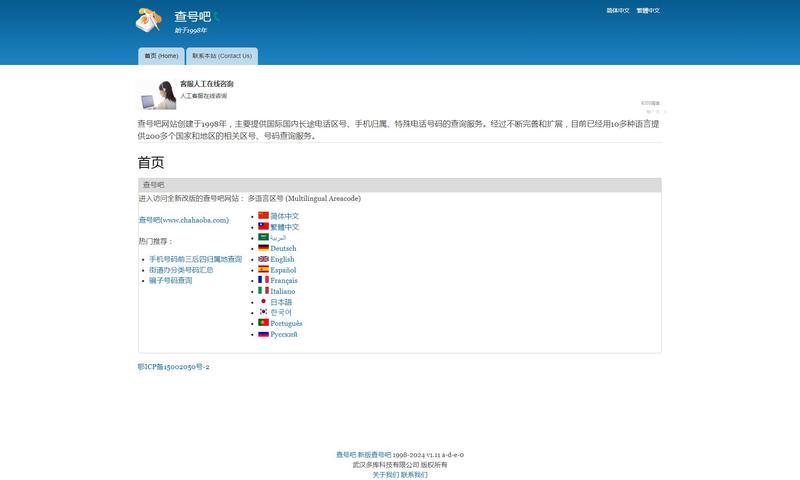Open 手机号码前三后四归属地查询 link

pos(195,259)
